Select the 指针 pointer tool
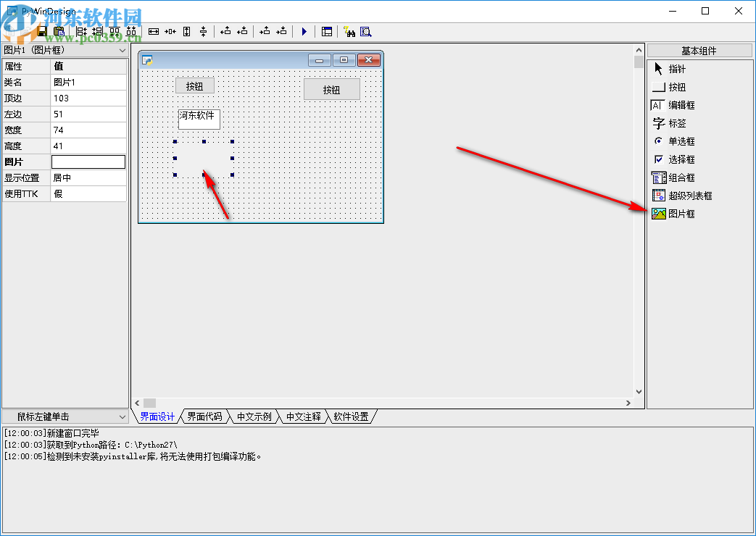756x536 pixels. [668, 69]
